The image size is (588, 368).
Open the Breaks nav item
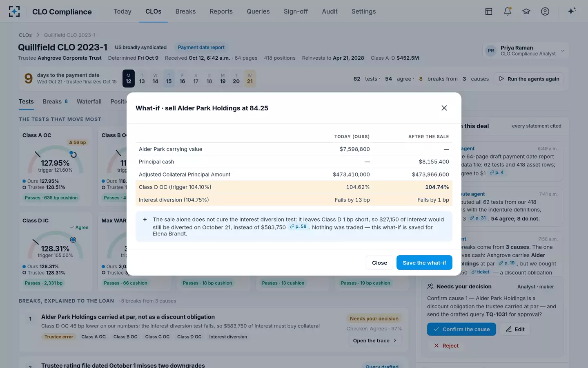coord(185,11)
